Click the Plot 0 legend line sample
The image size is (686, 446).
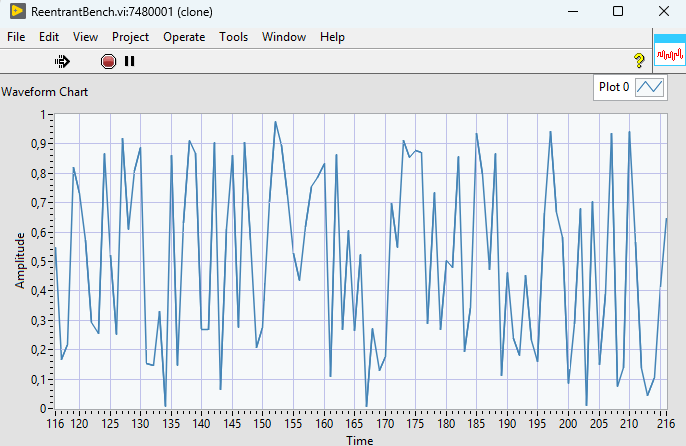(x=650, y=87)
